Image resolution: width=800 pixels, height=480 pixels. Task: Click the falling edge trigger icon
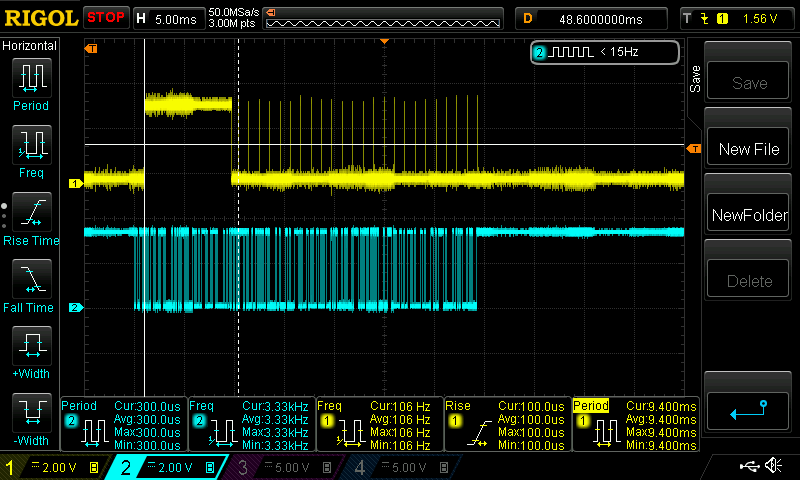(x=705, y=19)
